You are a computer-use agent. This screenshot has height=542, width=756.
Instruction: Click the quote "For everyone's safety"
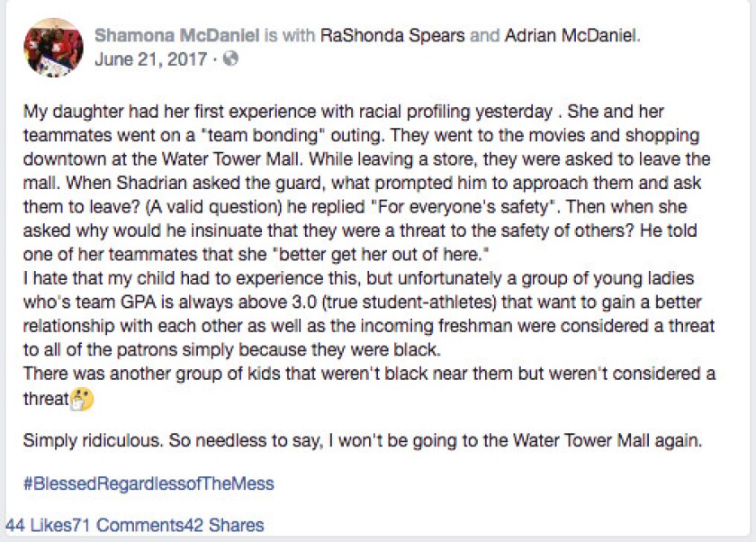(464, 207)
